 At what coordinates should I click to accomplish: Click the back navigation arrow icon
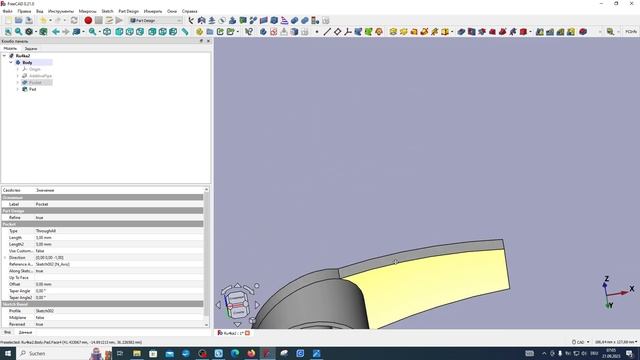[56, 31]
